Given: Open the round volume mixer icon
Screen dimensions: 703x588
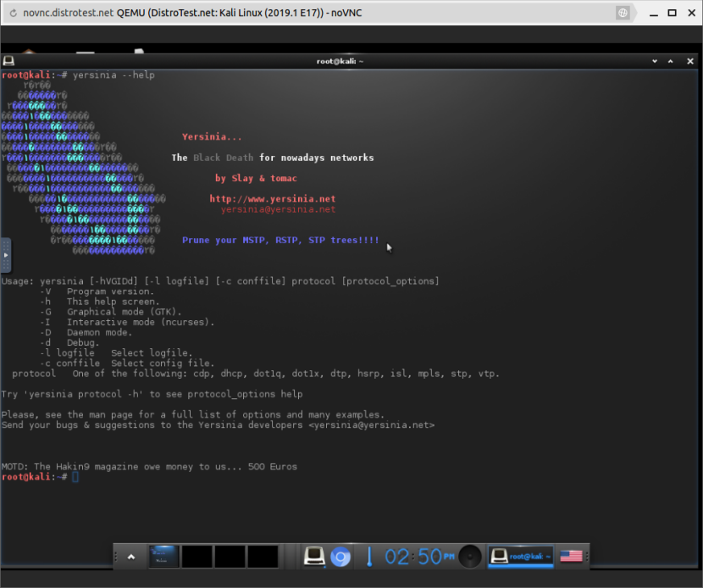Looking at the screenshot, I should tap(470, 557).
